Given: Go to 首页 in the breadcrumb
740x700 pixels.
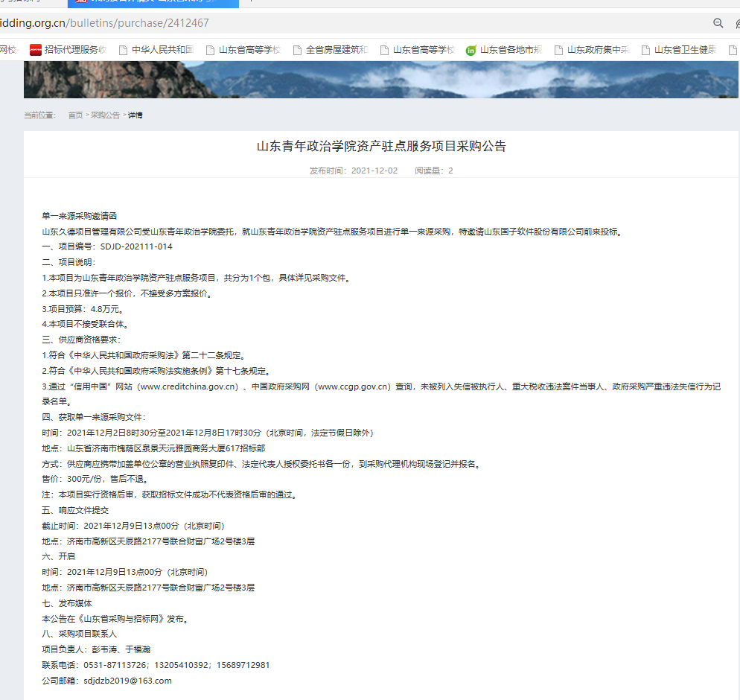Looking at the screenshot, I should click(x=75, y=115).
